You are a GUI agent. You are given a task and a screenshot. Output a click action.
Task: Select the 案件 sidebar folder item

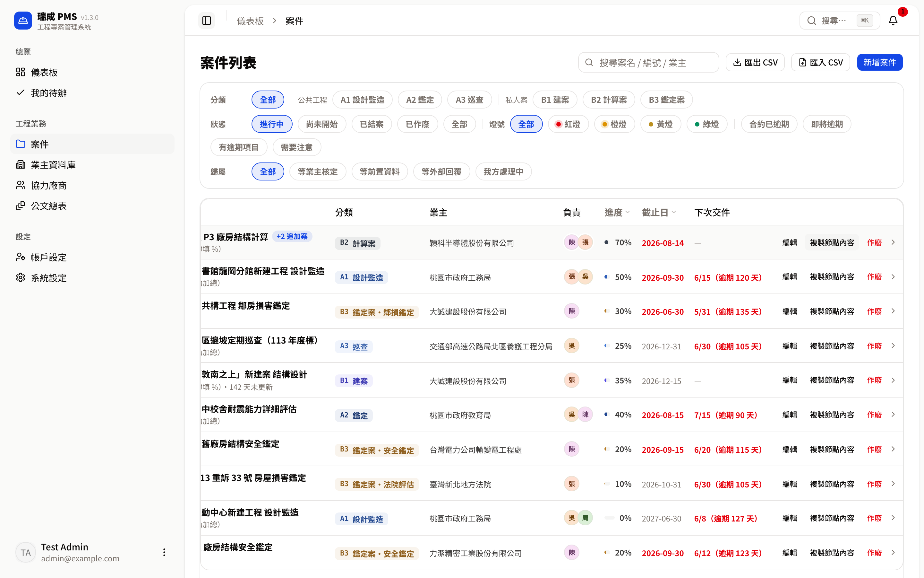click(x=92, y=144)
